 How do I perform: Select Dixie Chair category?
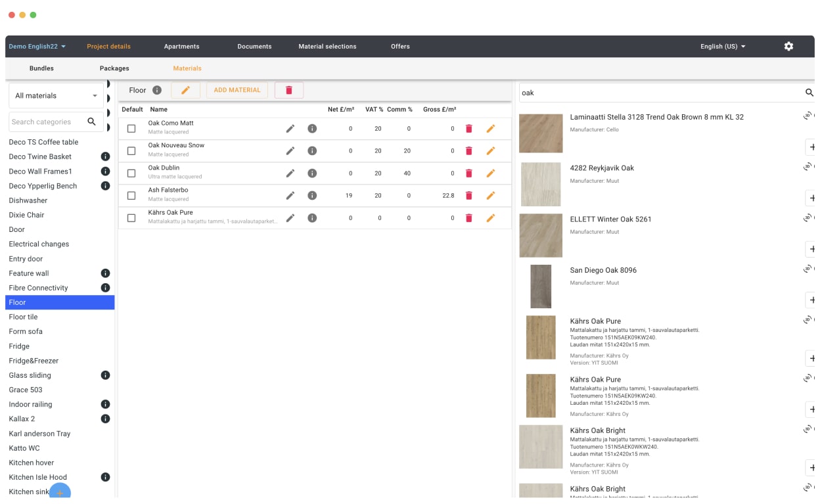pyautogui.click(x=60, y=215)
